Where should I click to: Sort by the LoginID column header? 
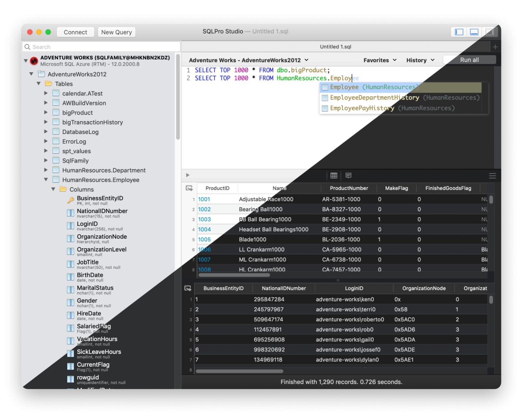click(x=354, y=288)
